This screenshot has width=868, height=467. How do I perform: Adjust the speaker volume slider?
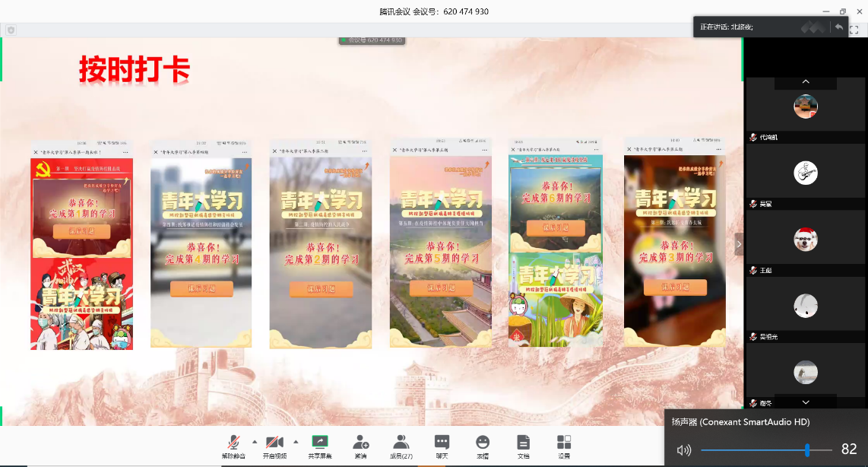click(806, 450)
